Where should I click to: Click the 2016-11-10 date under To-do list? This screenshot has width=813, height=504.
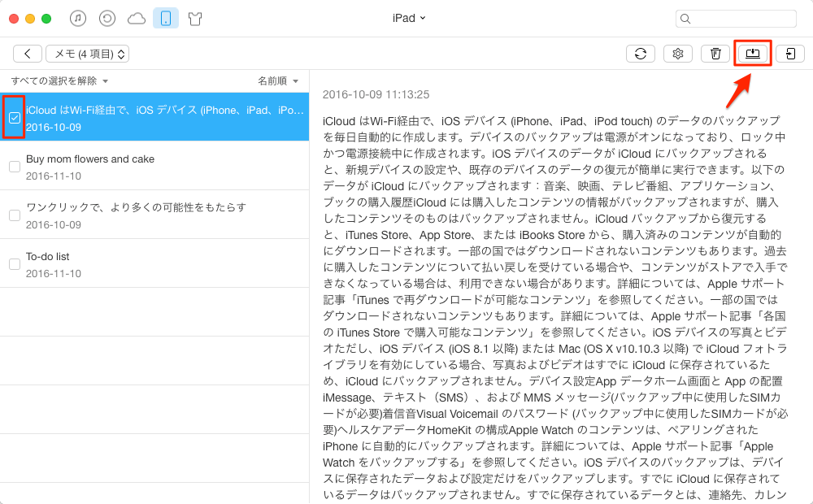point(54,273)
